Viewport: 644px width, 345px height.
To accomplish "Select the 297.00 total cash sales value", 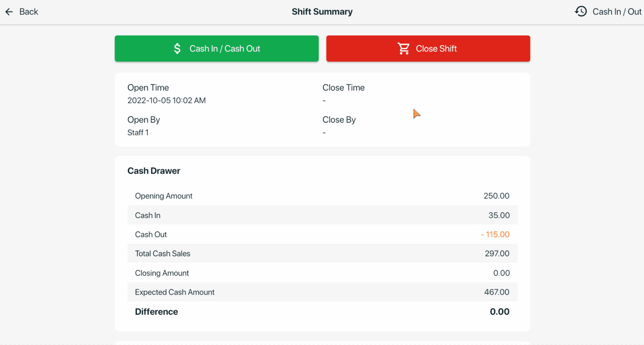I will (497, 254).
